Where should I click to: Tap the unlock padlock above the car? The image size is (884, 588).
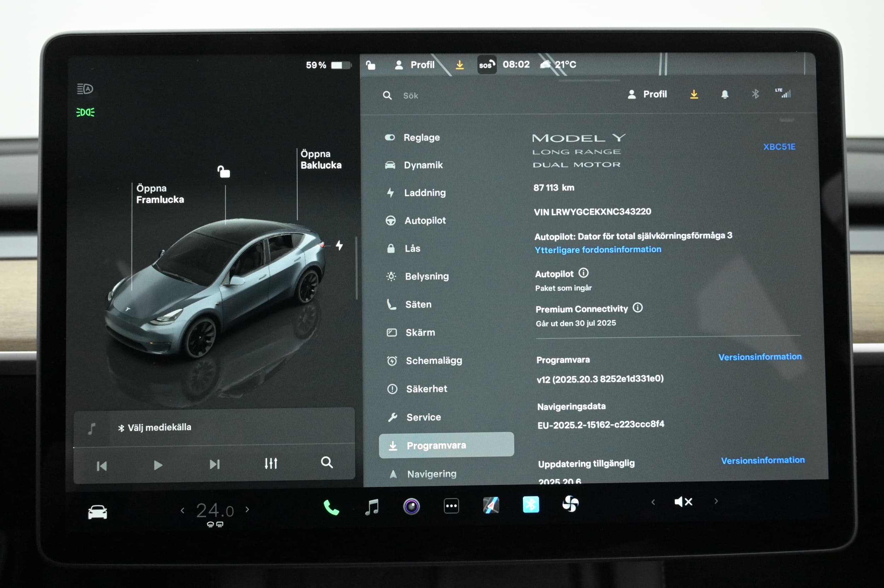point(224,171)
